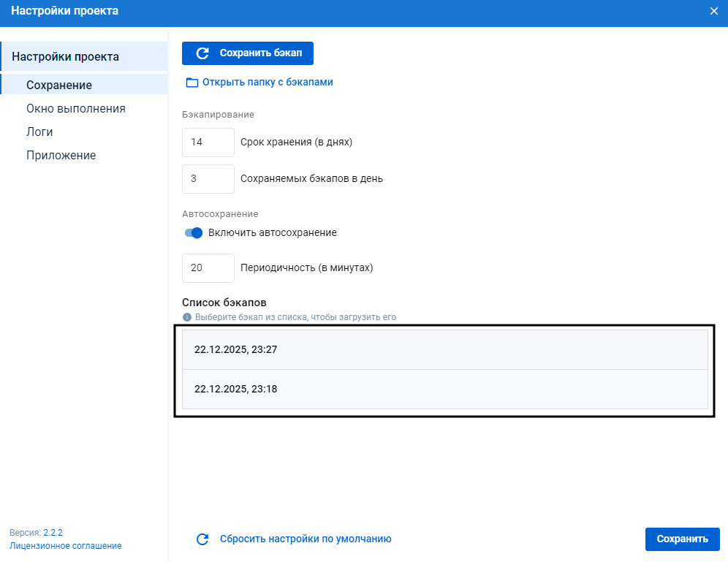Image resolution: width=728 pixels, height=562 pixels.
Task: Go to the Логи section
Action: point(39,132)
